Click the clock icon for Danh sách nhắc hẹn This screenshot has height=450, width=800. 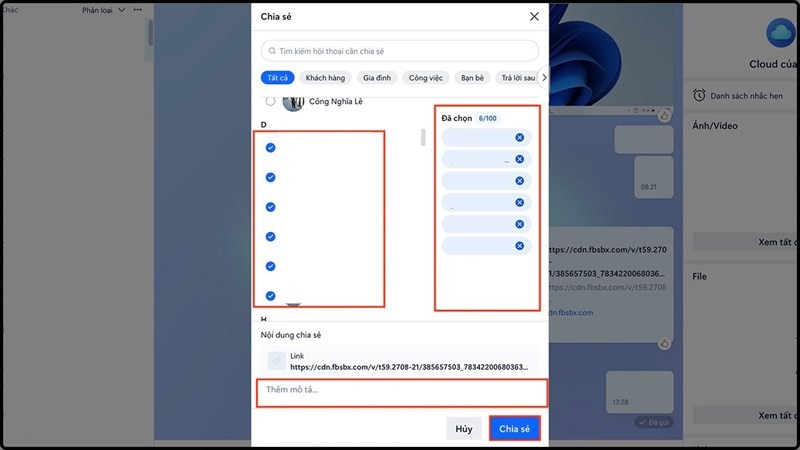700,96
